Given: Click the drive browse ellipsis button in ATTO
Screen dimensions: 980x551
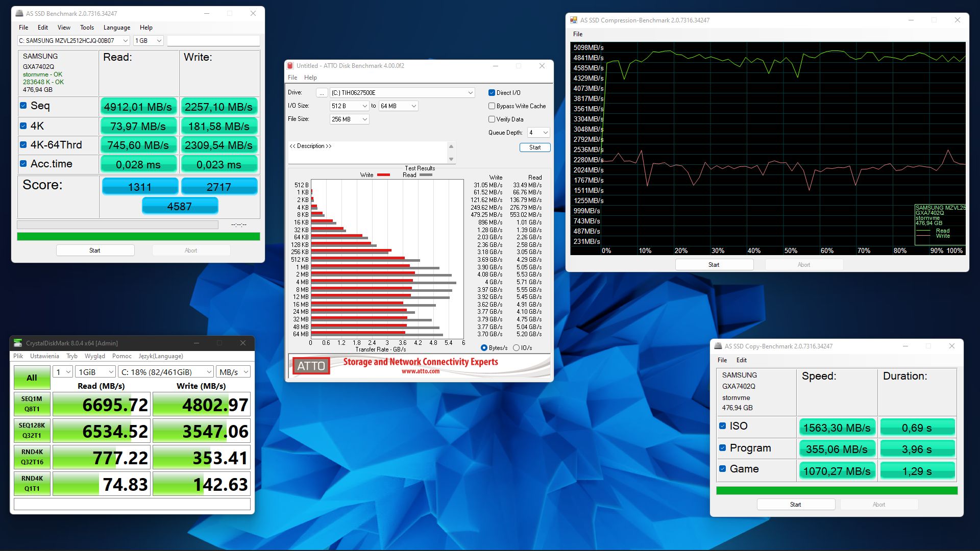Looking at the screenshot, I should point(322,93).
